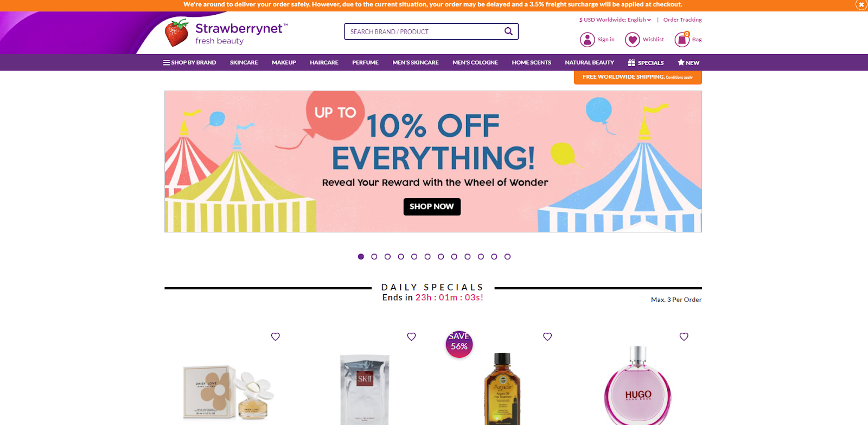
Task: Select the second banner carousel dot
Action: (x=374, y=257)
